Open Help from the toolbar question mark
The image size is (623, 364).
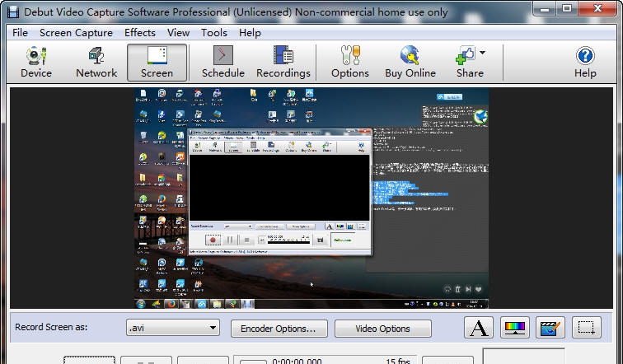coord(585,63)
